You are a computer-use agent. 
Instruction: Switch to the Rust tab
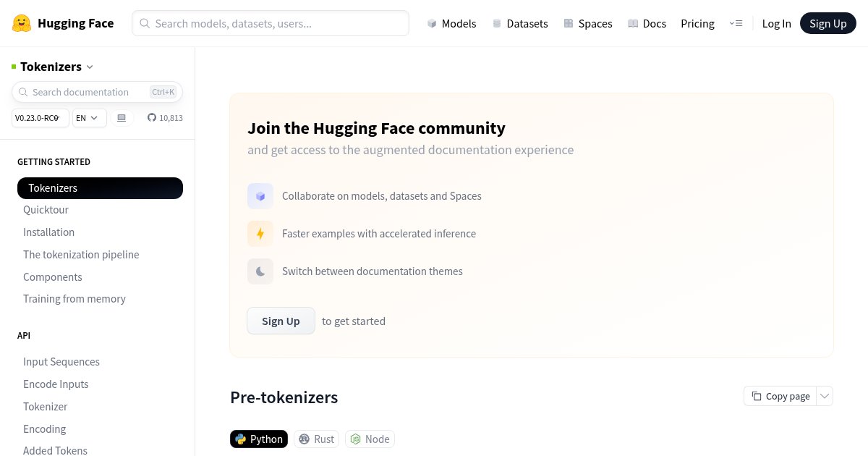tap(317, 439)
